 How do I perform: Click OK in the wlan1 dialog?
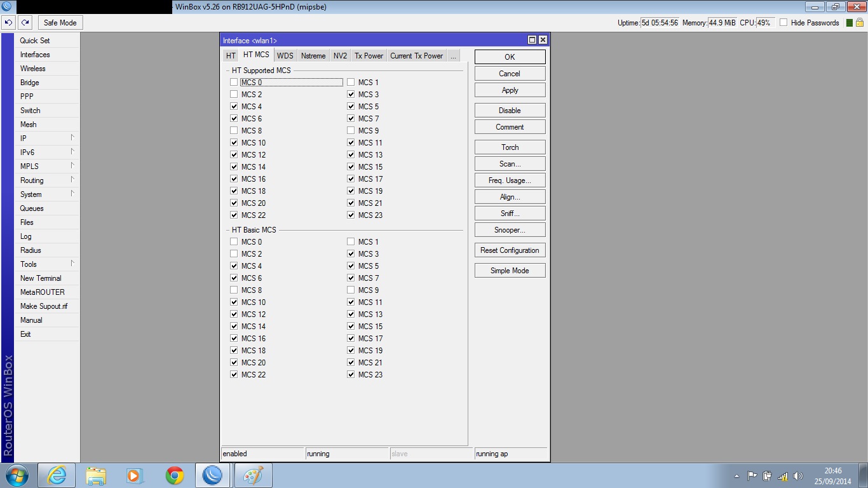[510, 57]
